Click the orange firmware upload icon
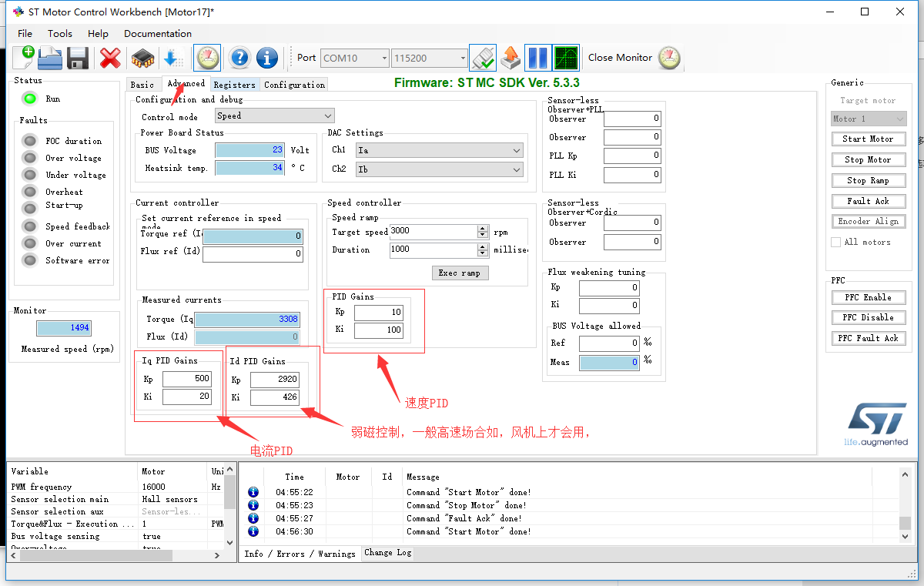The image size is (924, 586). coord(510,58)
